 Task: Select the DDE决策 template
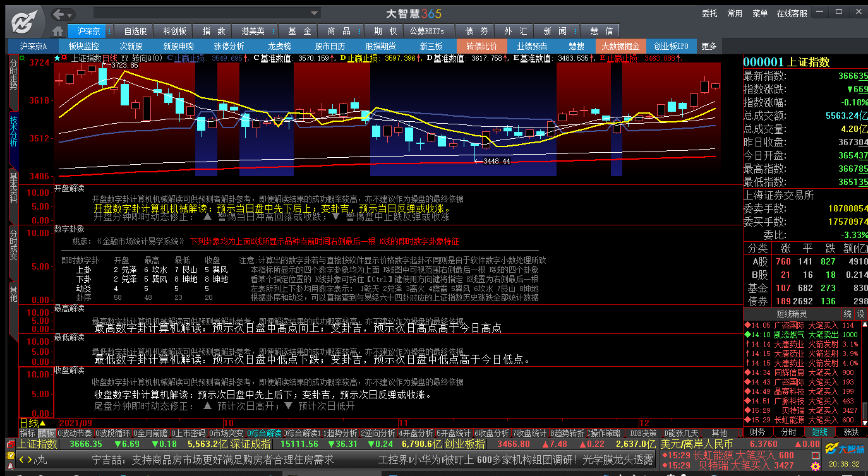point(643,433)
